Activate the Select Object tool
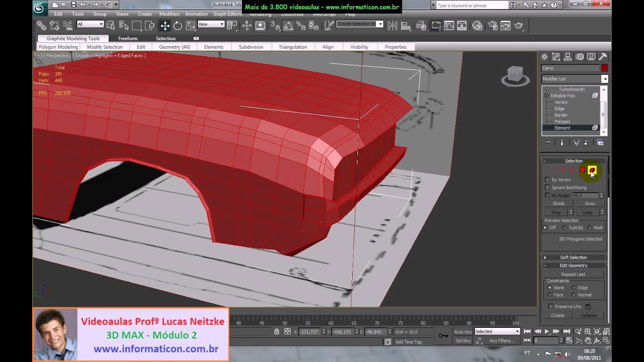Image resolution: width=644 pixels, height=362 pixels. 111,25
